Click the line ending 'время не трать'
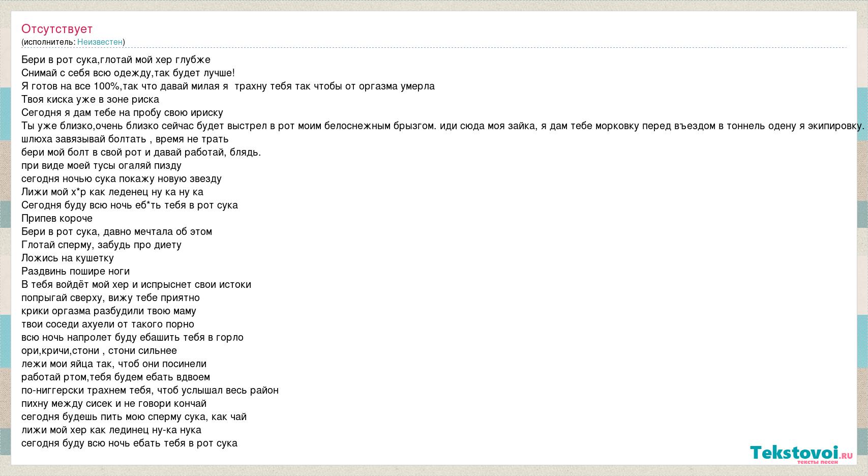This screenshot has height=476, width=868. point(125,139)
